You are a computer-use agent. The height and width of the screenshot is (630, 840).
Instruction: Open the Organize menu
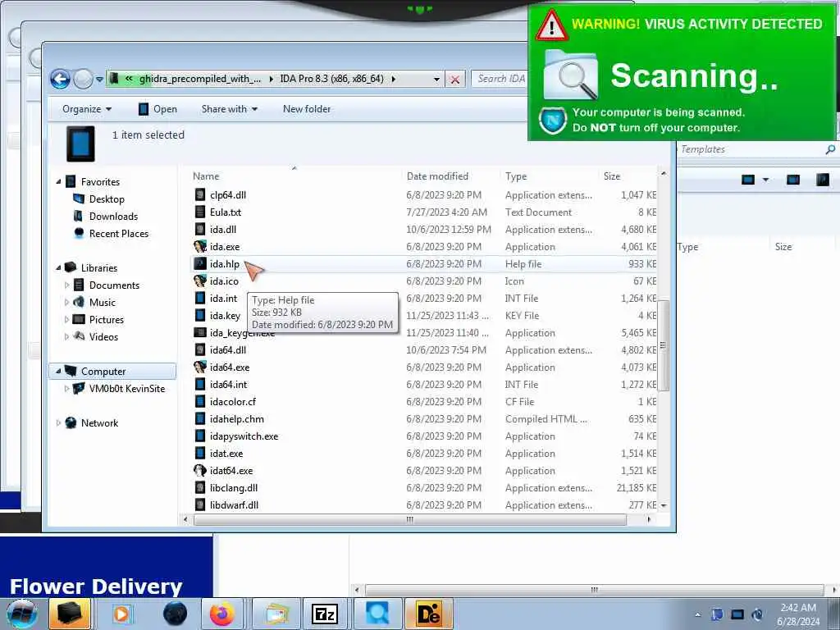(x=87, y=109)
